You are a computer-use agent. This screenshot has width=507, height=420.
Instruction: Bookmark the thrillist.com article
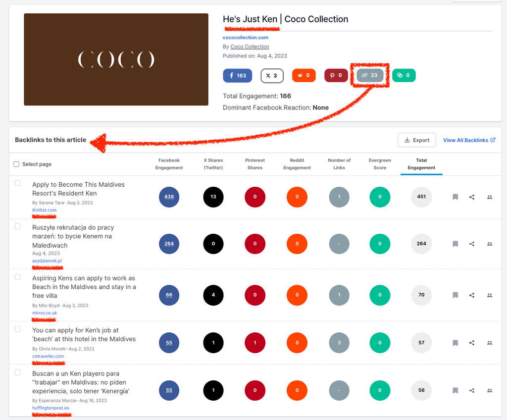tap(456, 197)
